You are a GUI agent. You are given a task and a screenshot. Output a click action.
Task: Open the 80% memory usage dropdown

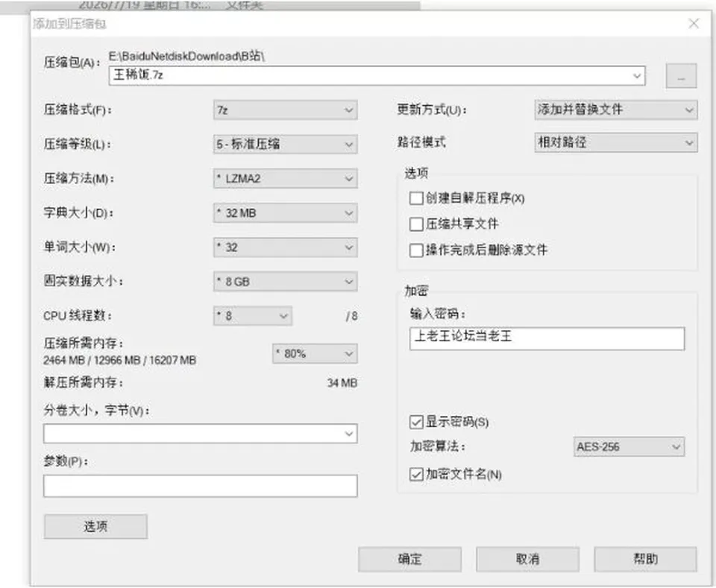click(315, 353)
